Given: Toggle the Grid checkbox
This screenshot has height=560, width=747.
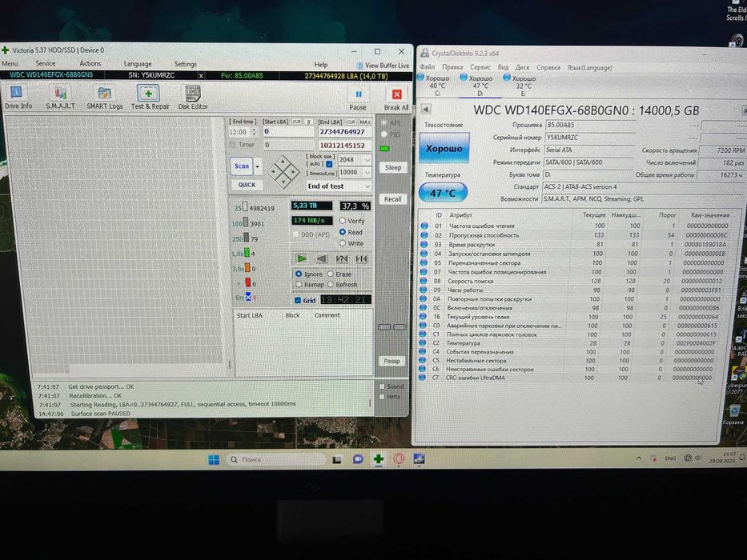Looking at the screenshot, I should click(x=298, y=301).
